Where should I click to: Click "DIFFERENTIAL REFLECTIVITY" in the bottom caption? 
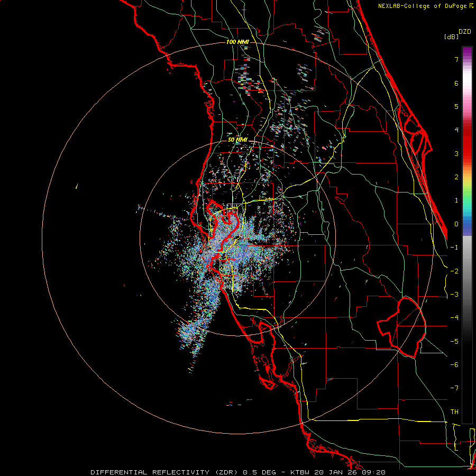pyautogui.click(x=150, y=472)
